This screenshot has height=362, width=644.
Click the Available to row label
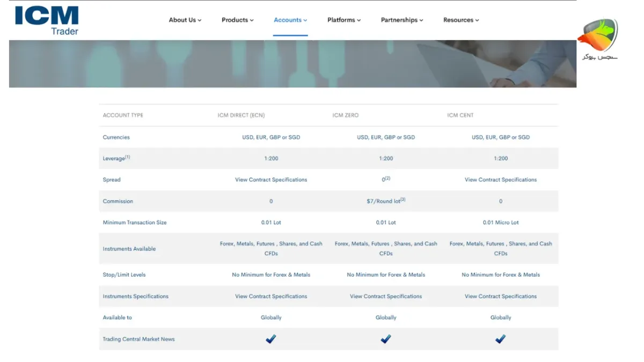117,317
